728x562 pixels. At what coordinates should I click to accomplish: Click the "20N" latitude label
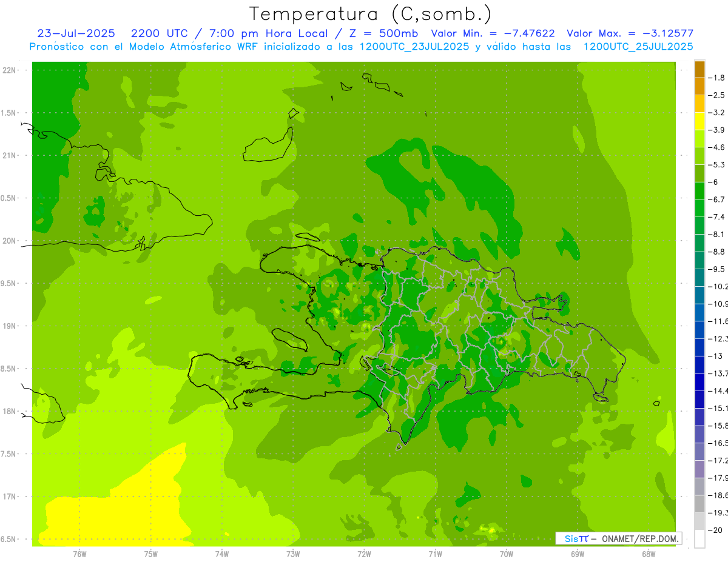pos(9,241)
